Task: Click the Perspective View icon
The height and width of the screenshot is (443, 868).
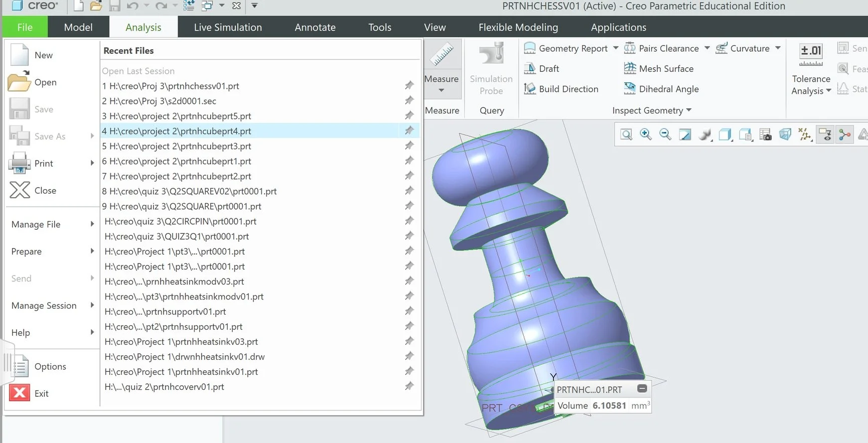Action: (785, 134)
